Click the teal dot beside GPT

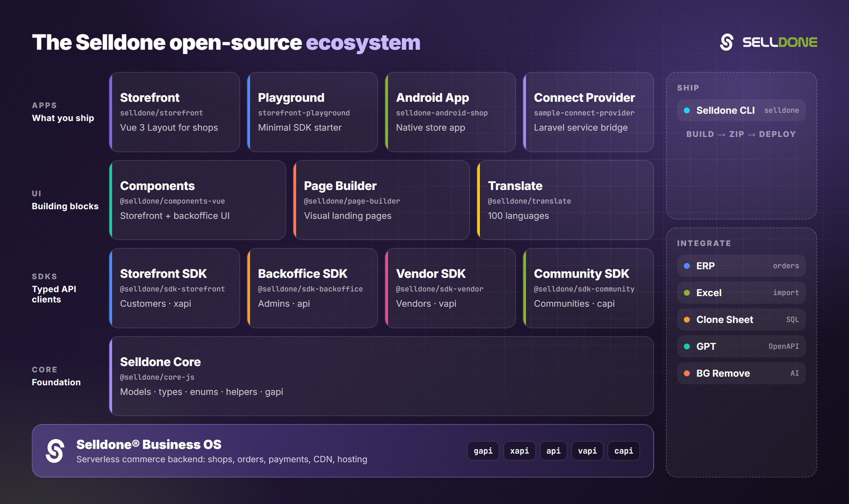tap(687, 347)
